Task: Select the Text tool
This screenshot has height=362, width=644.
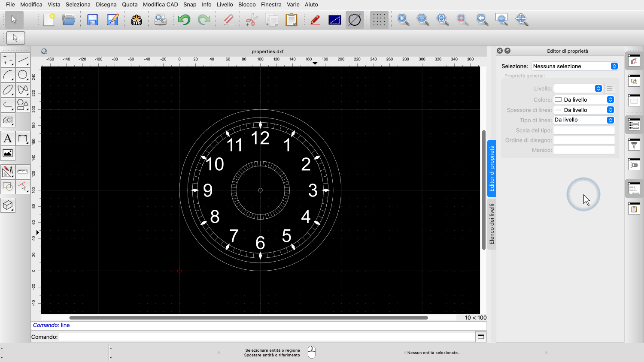Action: pyautogui.click(x=8, y=139)
